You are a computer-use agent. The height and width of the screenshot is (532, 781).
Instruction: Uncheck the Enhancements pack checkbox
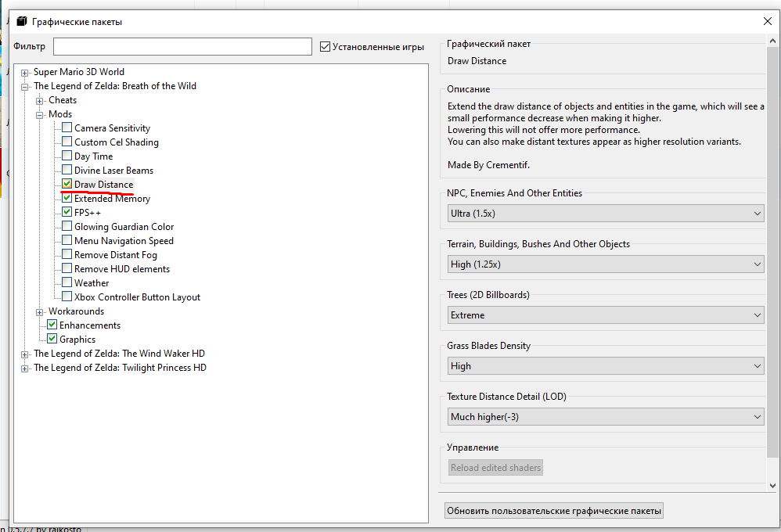coord(52,324)
